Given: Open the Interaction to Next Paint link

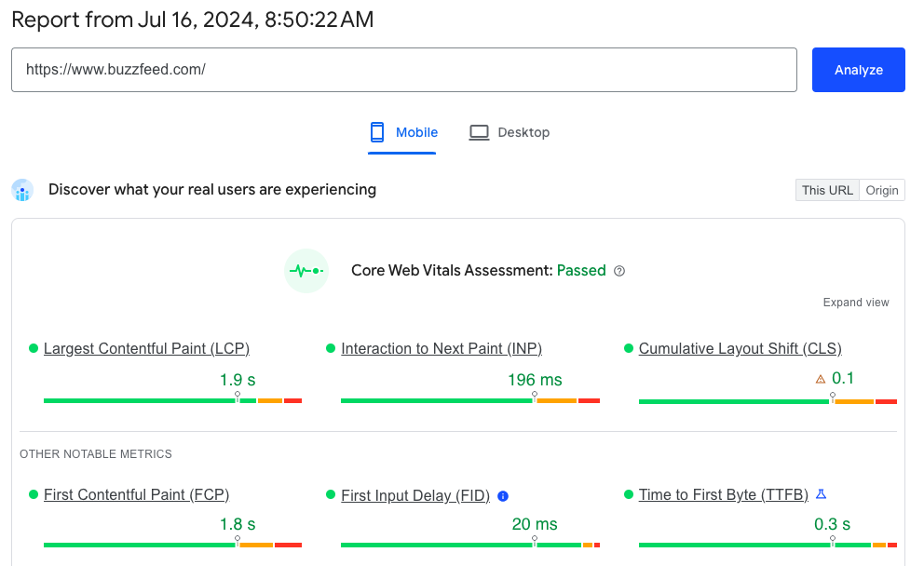Looking at the screenshot, I should click(441, 349).
